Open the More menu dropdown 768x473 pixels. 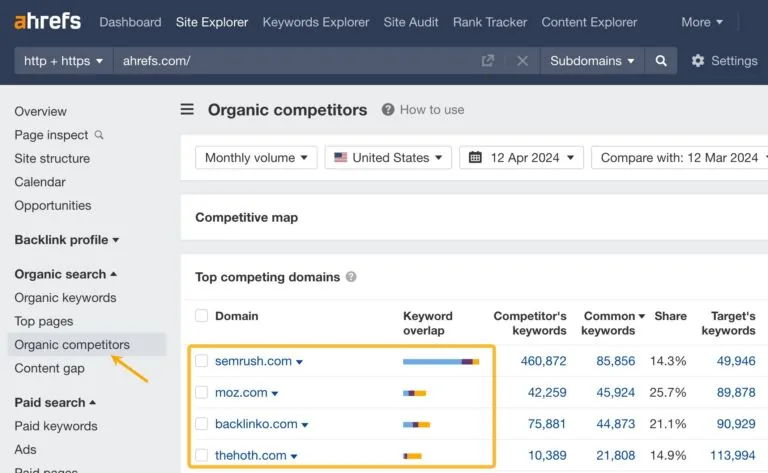click(x=702, y=22)
